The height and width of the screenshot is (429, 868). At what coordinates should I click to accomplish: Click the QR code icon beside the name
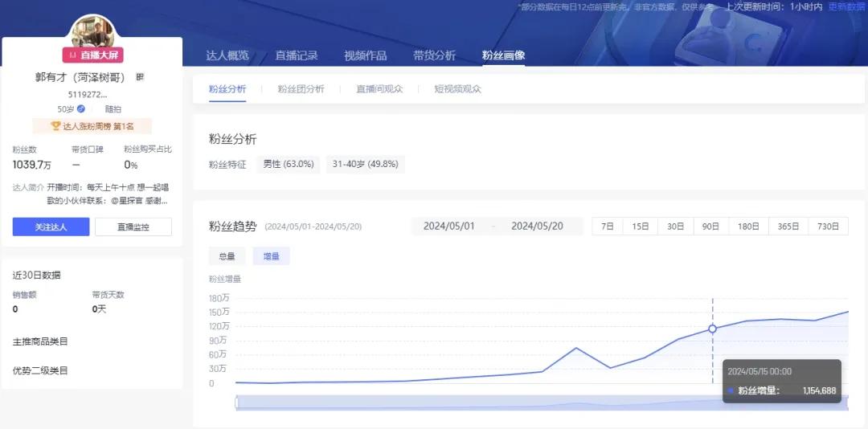(x=140, y=77)
